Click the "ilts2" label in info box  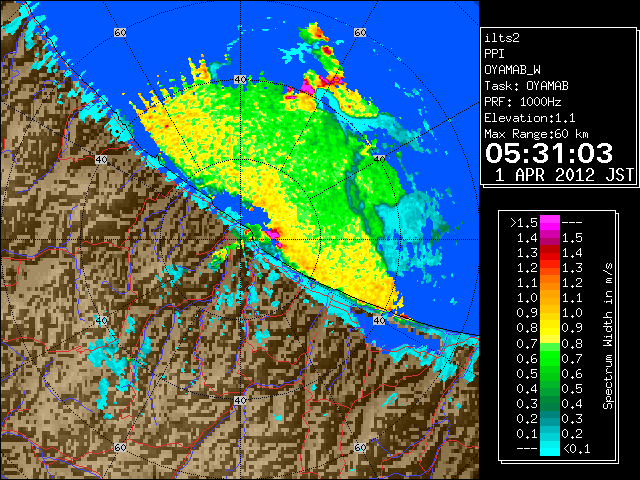(502, 38)
